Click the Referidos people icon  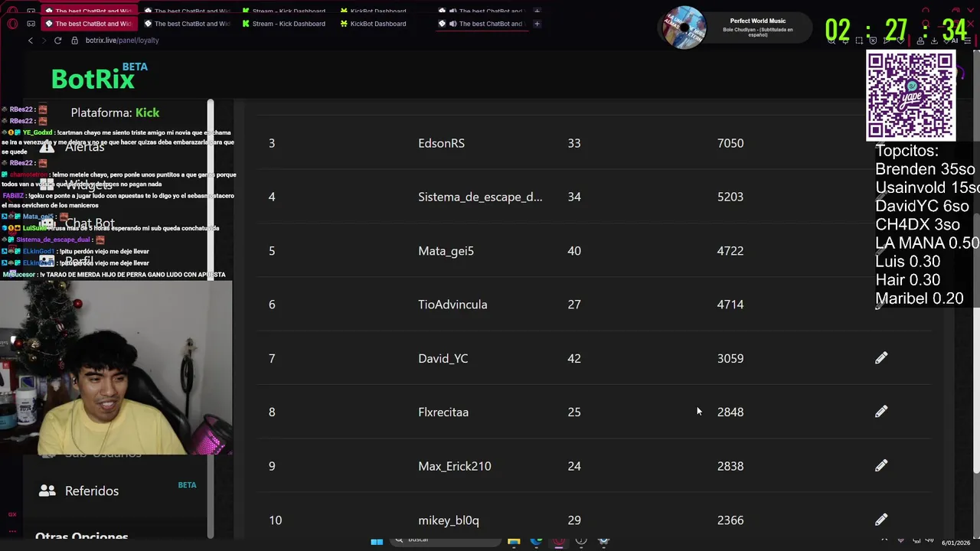point(47,491)
